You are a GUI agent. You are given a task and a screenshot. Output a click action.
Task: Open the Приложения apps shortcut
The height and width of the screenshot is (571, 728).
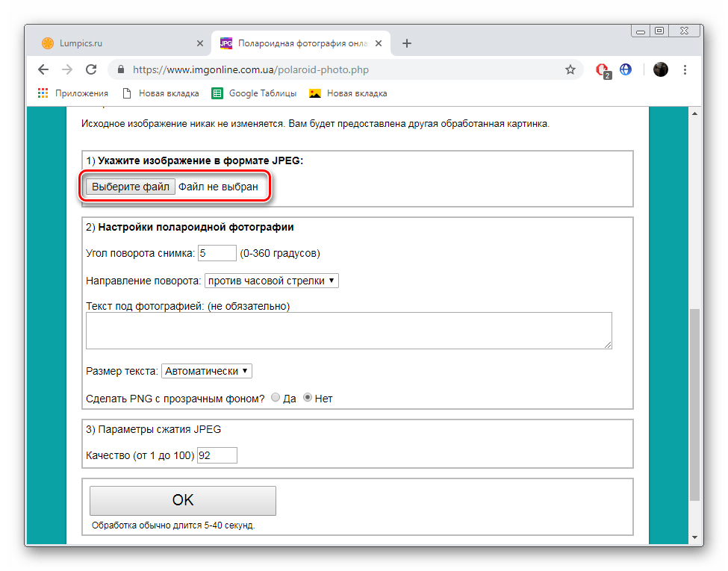(x=73, y=93)
